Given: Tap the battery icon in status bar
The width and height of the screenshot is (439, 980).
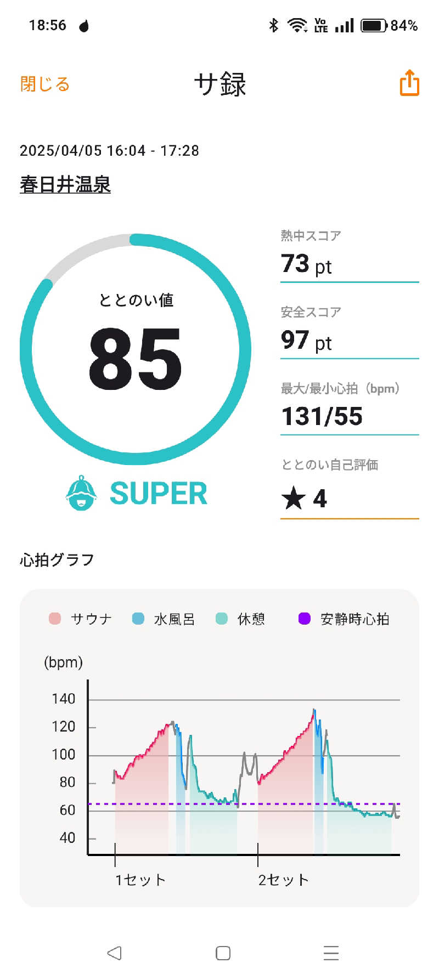Looking at the screenshot, I should point(374,25).
